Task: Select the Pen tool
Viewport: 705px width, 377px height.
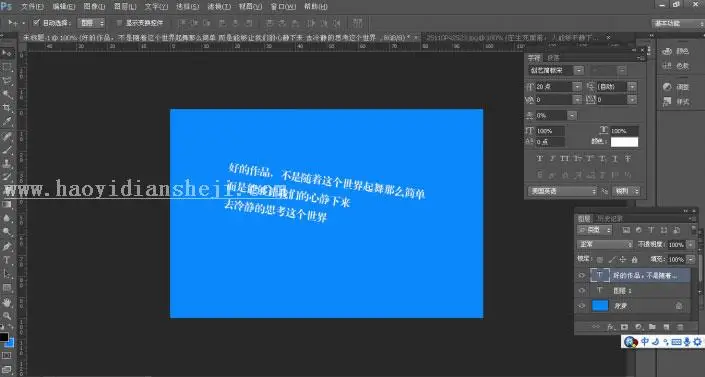Action: tap(7, 247)
